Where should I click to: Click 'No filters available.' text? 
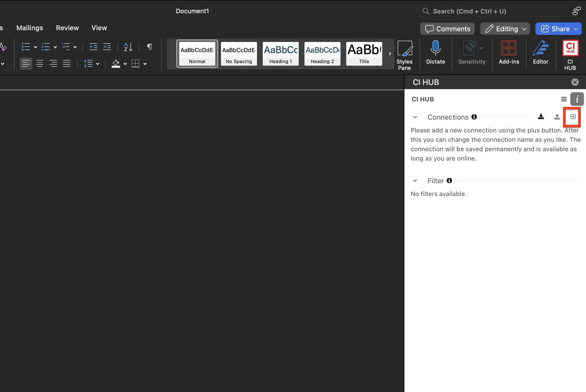pyautogui.click(x=438, y=194)
